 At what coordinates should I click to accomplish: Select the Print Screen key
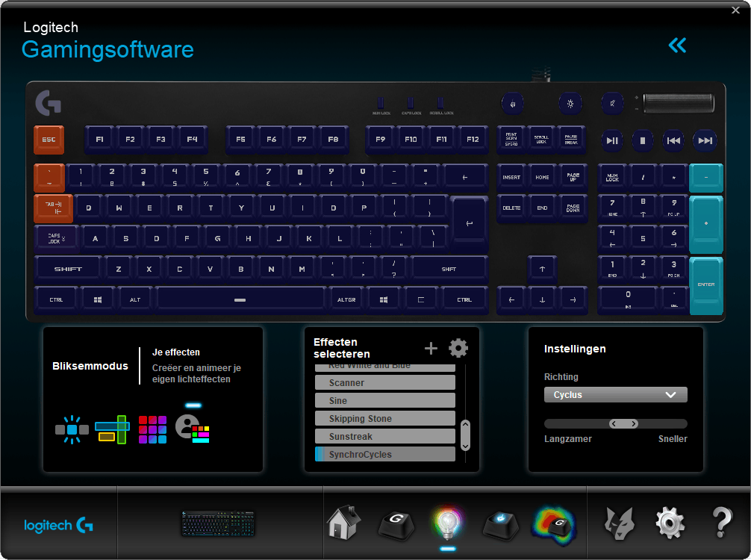pos(511,140)
